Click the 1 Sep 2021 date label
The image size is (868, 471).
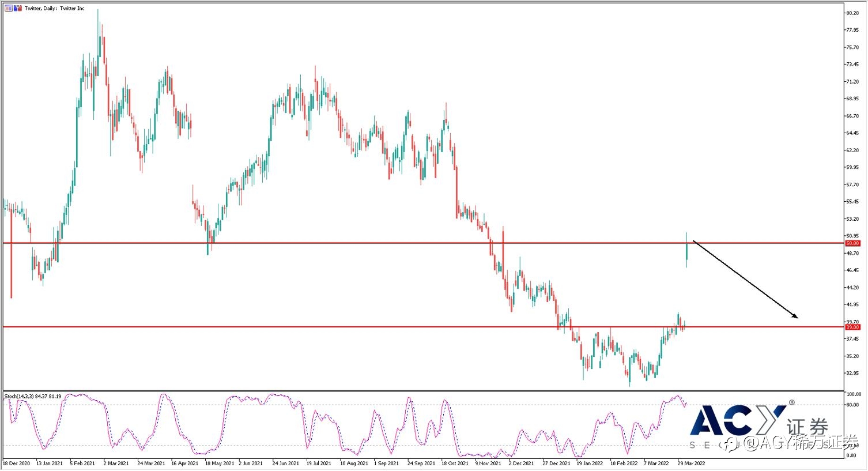[386, 463]
